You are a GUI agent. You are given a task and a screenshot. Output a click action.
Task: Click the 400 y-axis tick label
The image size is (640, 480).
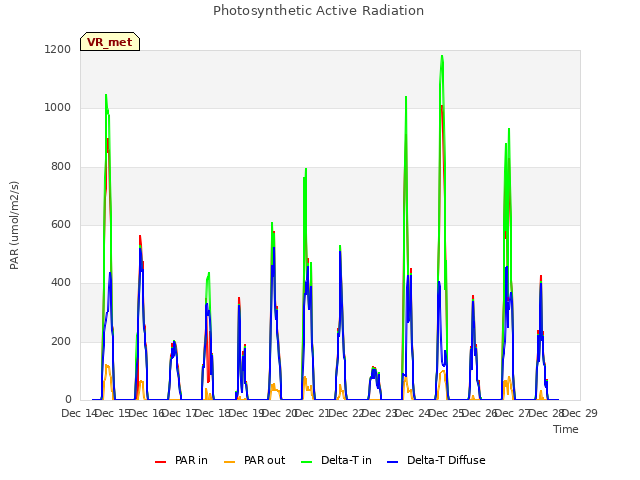point(61,283)
